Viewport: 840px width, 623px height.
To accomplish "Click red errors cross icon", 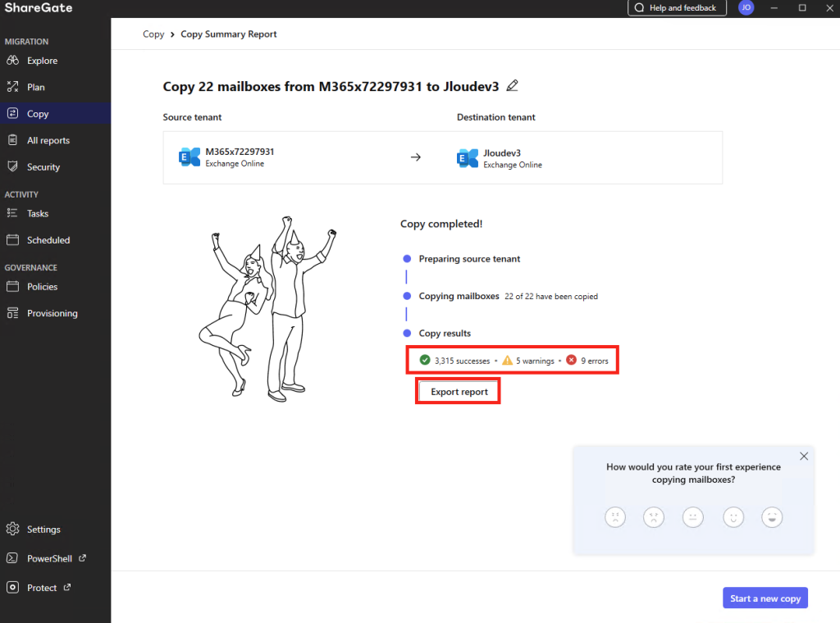I will click(572, 360).
